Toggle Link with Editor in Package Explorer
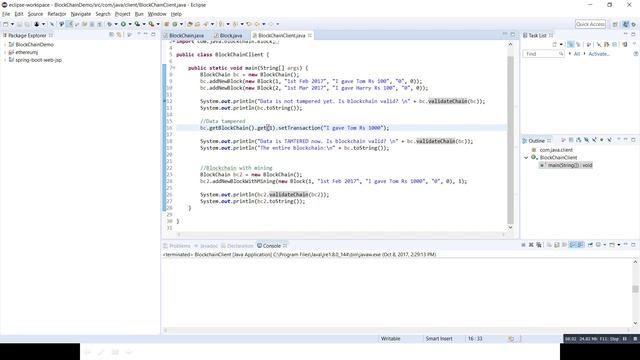Image resolution: width=640 pixels, height=360 pixels. tap(119, 35)
